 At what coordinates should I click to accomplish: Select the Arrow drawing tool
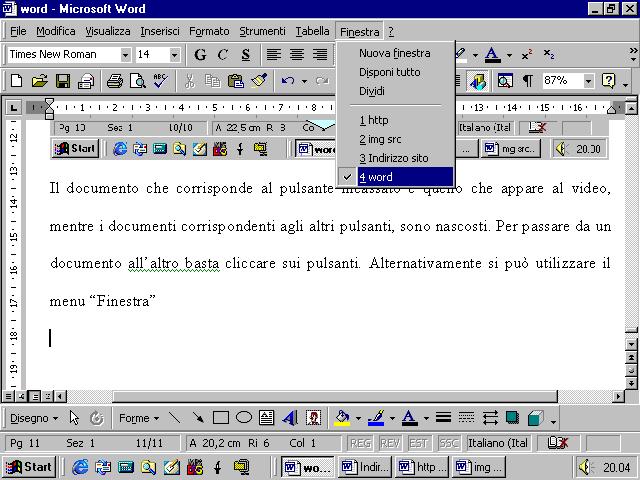coord(198,418)
